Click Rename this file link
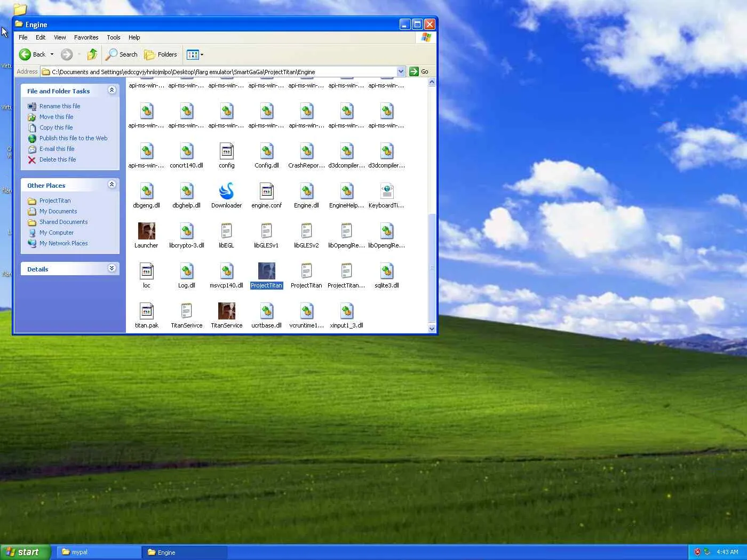 click(60, 106)
